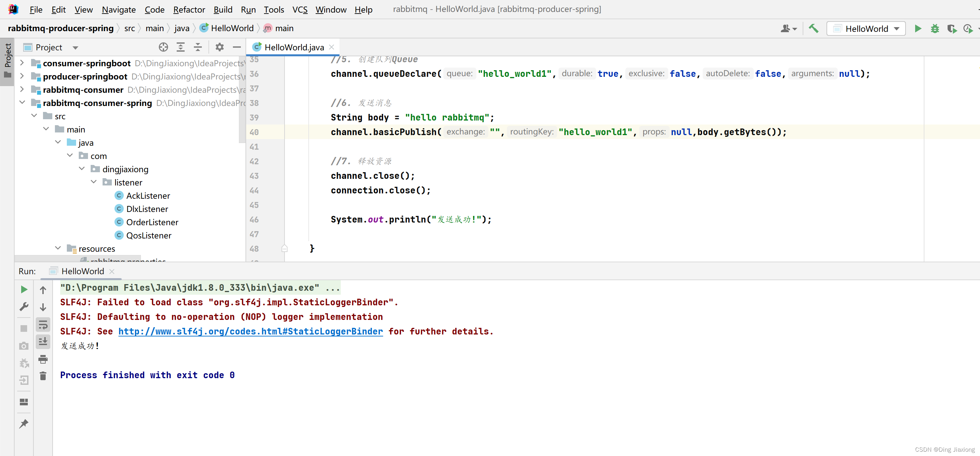Select opened file locate target icon
980x456 pixels.
163,47
